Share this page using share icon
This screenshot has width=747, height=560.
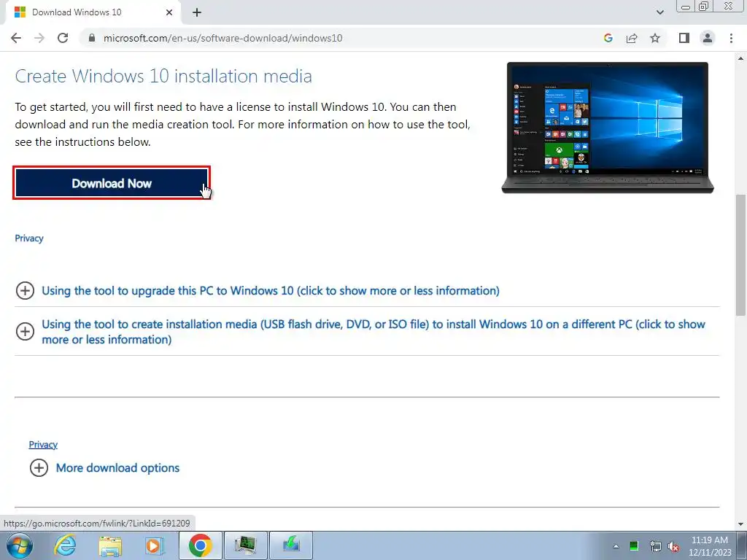click(632, 38)
